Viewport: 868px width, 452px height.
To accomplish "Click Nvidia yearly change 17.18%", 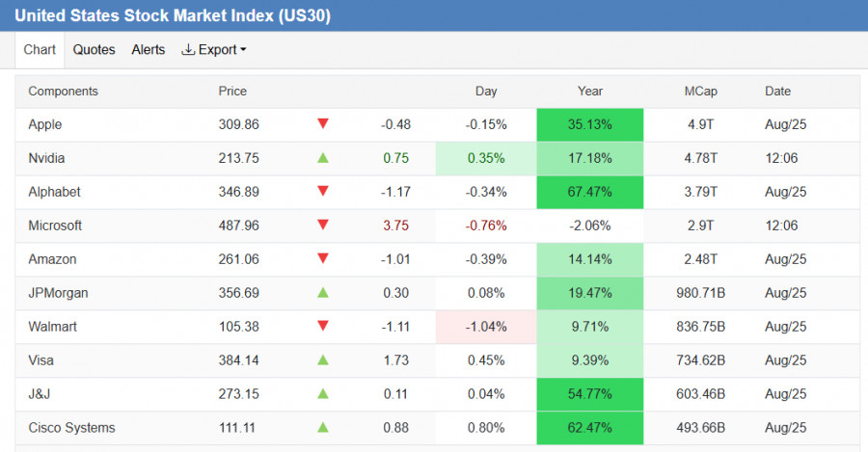I will [x=590, y=158].
